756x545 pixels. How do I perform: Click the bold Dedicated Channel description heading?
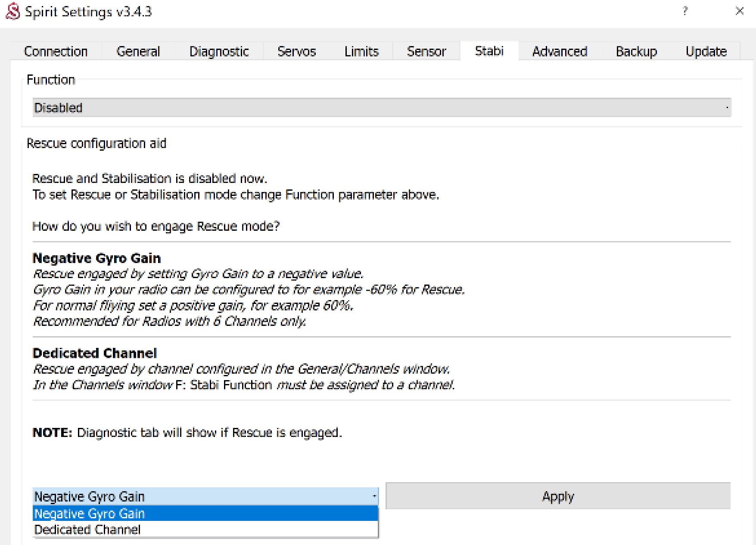pos(95,353)
